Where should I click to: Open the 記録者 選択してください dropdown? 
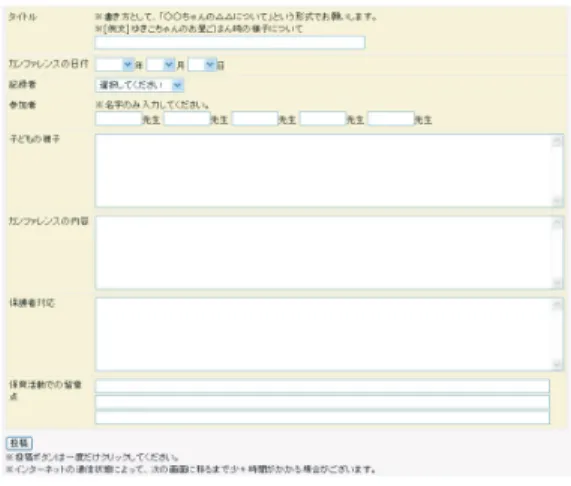(139, 85)
